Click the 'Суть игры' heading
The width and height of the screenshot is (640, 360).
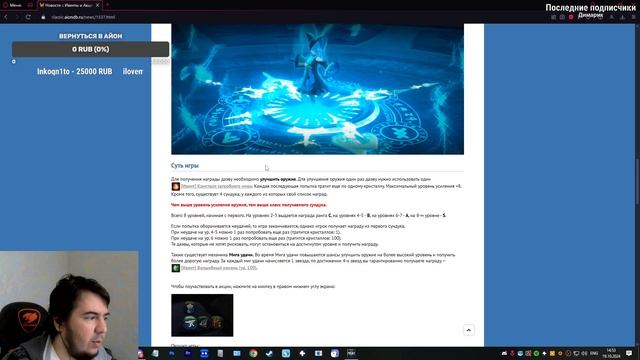click(x=185, y=165)
